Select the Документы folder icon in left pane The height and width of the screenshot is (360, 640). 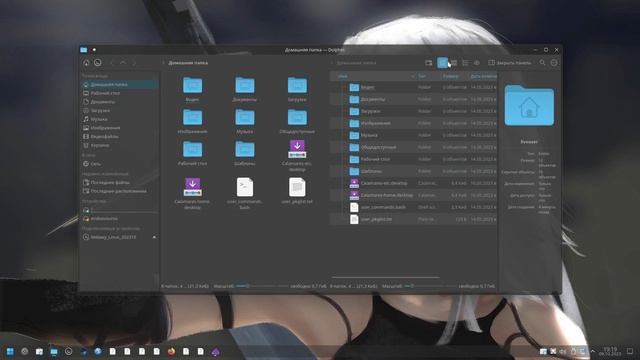point(244,86)
